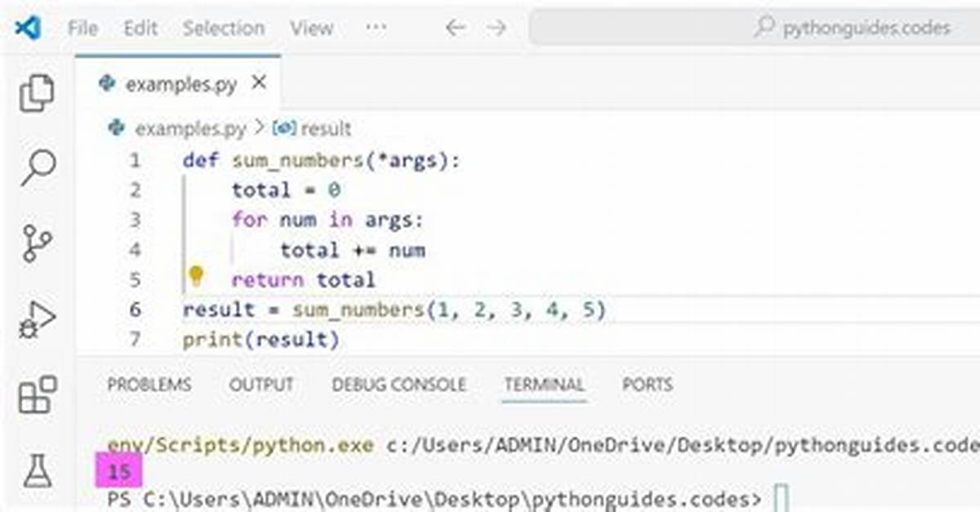Viewport: 980px width, 512px height.
Task: Open the Source Control view icon
Action: click(x=37, y=243)
